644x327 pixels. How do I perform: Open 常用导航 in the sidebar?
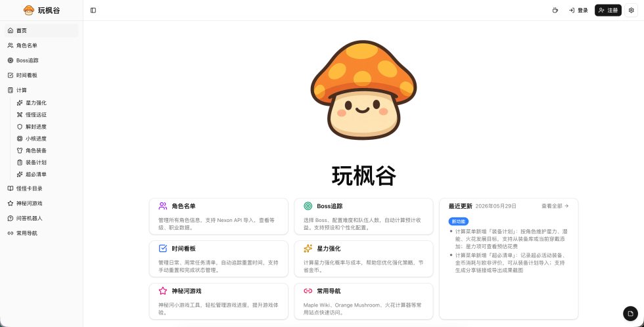[41, 233]
